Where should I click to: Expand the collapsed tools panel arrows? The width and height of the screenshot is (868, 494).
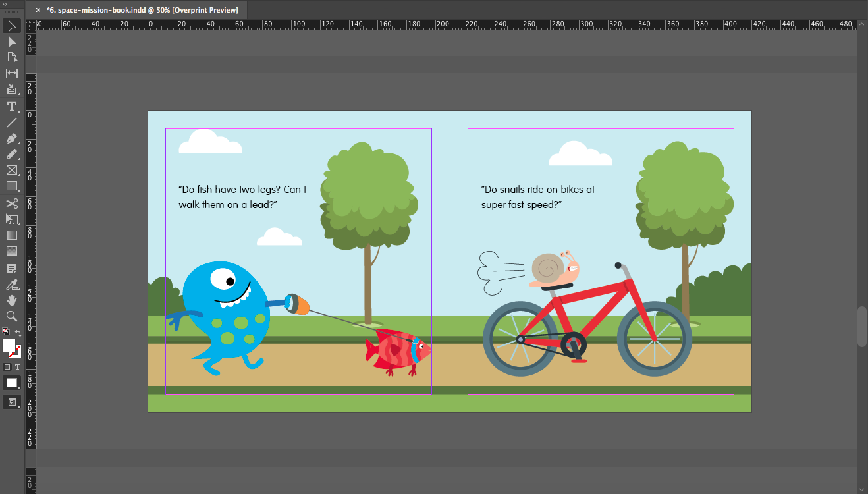click(6, 3)
